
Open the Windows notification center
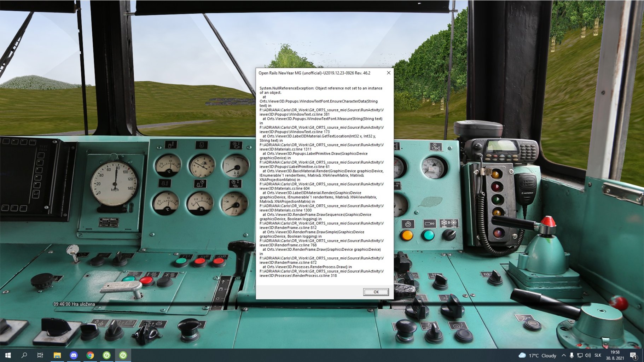(634, 356)
